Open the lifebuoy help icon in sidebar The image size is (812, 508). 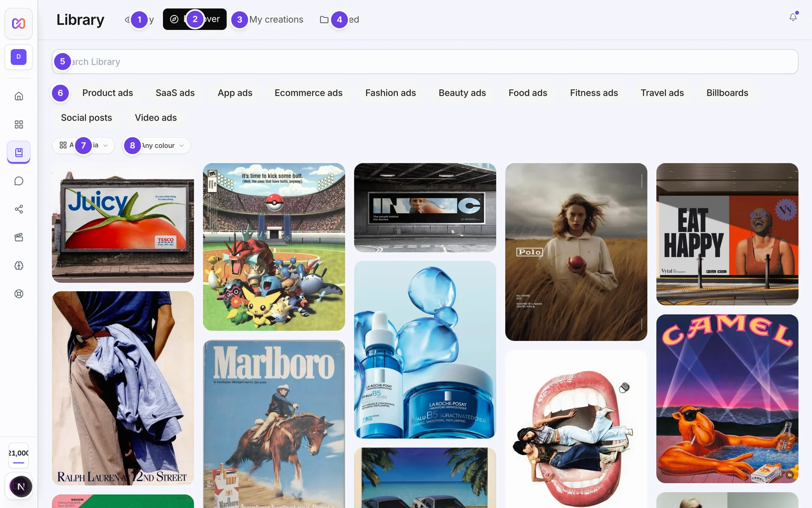click(18, 294)
